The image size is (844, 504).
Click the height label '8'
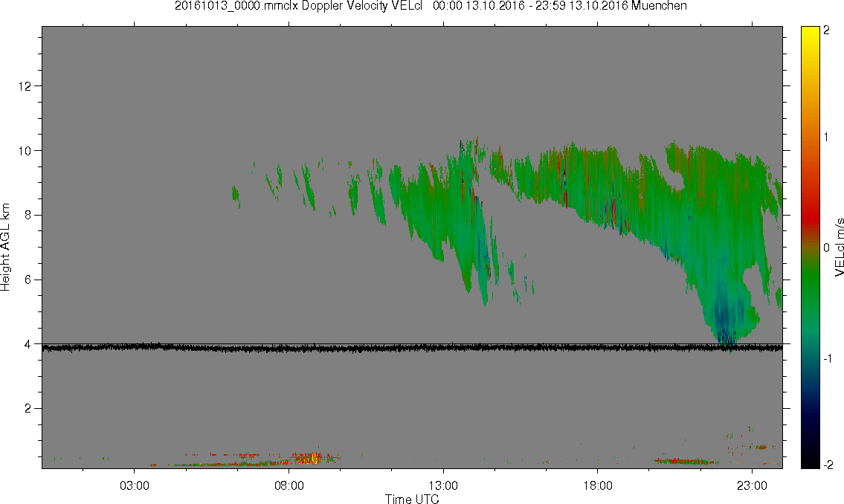(28, 215)
